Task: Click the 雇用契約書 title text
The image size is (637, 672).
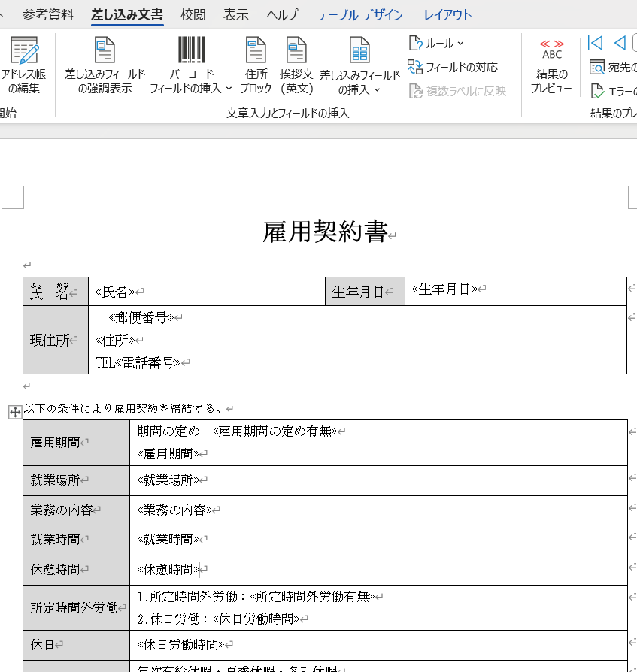Action: point(325,232)
